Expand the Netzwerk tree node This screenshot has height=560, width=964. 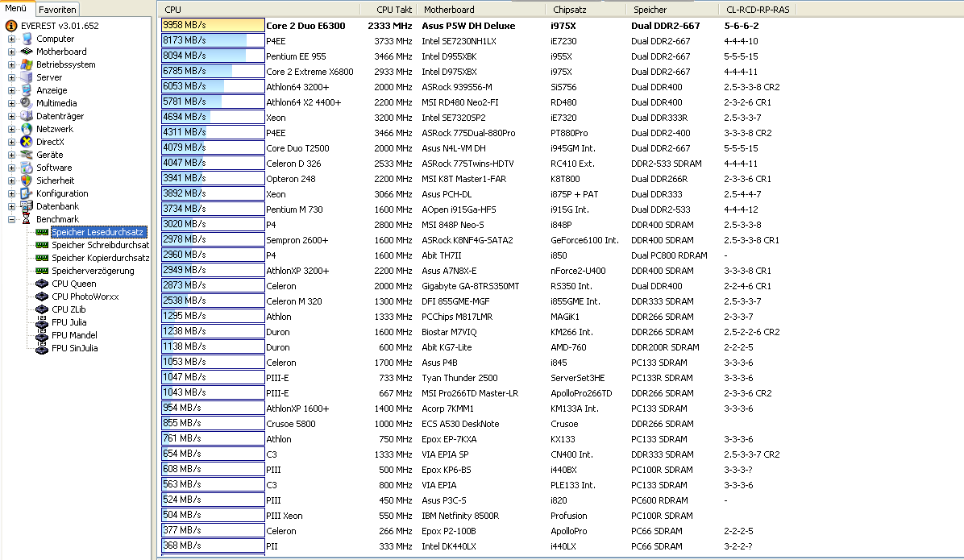pos(11,129)
